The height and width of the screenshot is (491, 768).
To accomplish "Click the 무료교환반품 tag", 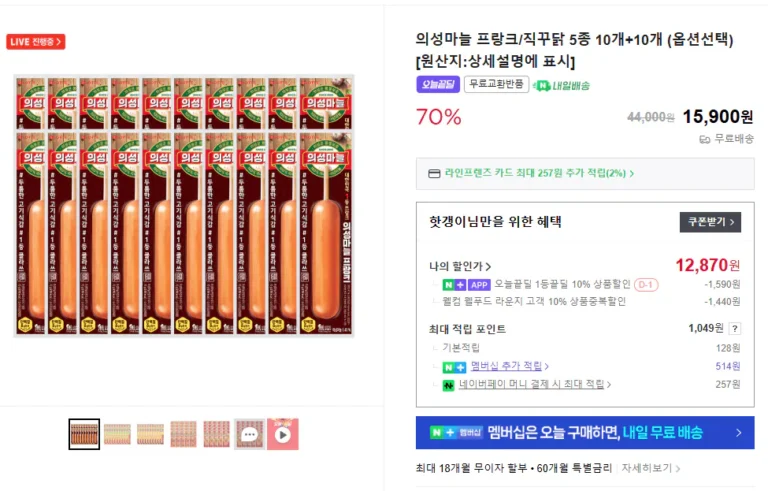I will (496, 85).
